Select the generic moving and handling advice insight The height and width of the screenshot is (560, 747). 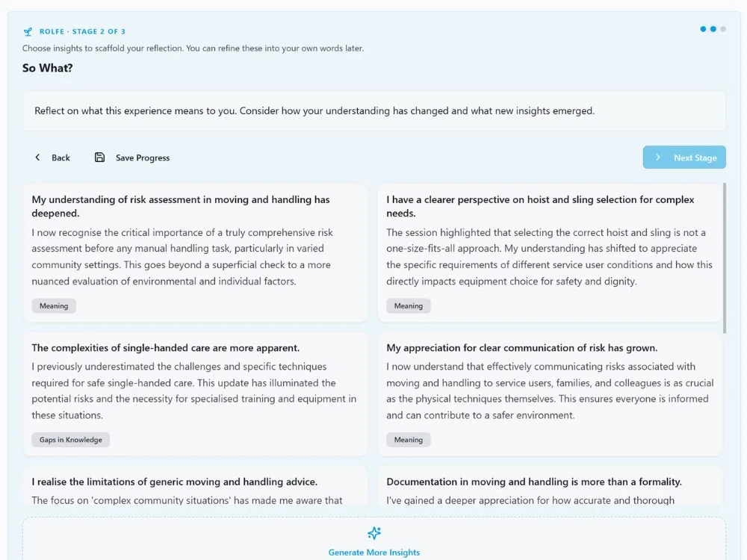195,486
